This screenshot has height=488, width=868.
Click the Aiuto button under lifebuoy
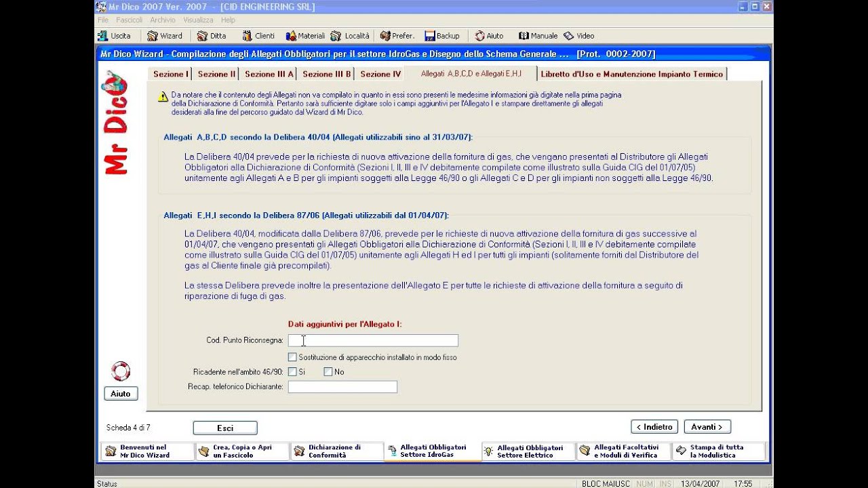point(121,394)
